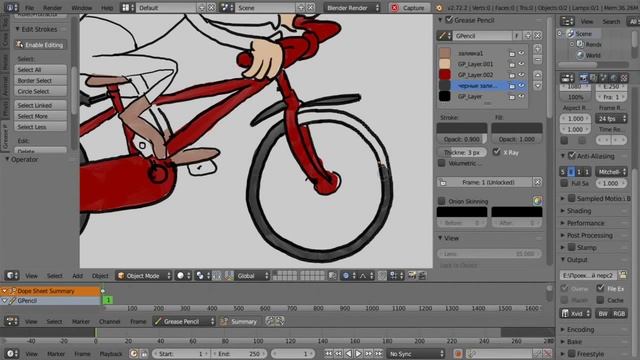Screen dimensions: 640x360
Task: Hide the GP_Layer.001 layer
Action: [x=522, y=64]
